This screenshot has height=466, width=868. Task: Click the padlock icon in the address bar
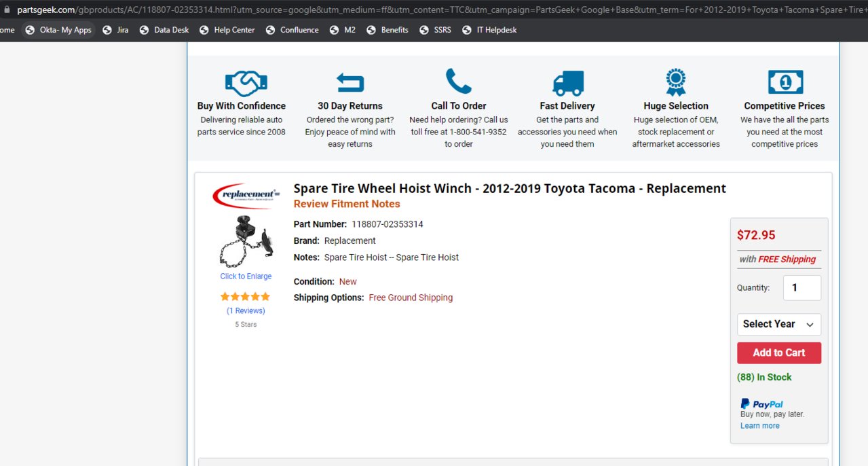point(7,9)
